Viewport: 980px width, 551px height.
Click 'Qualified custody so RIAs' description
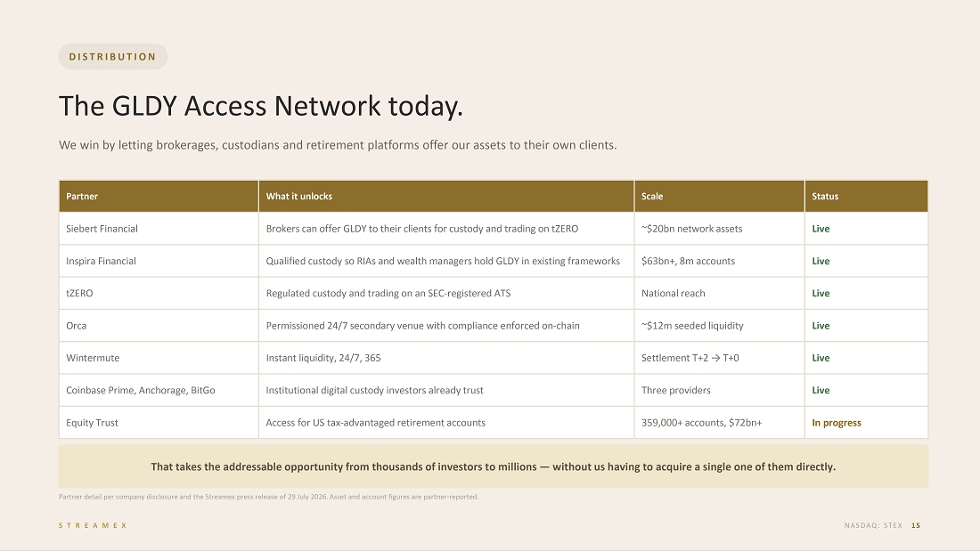(443, 261)
